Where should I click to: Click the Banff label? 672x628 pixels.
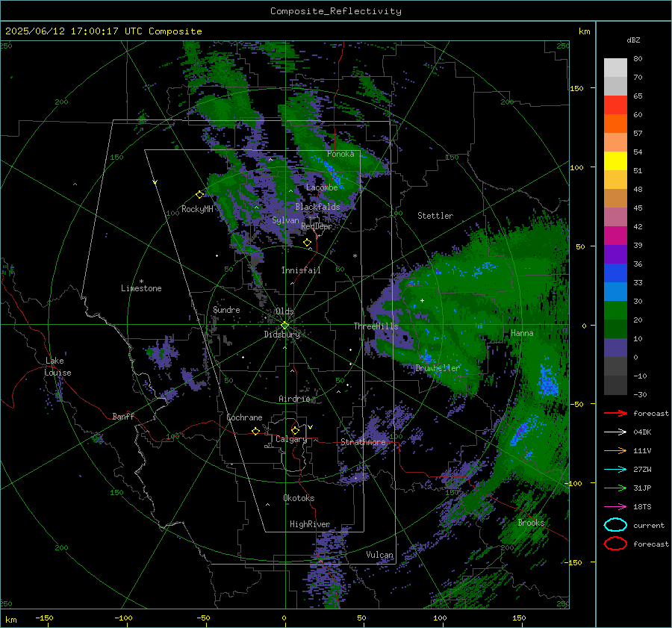coord(123,417)
